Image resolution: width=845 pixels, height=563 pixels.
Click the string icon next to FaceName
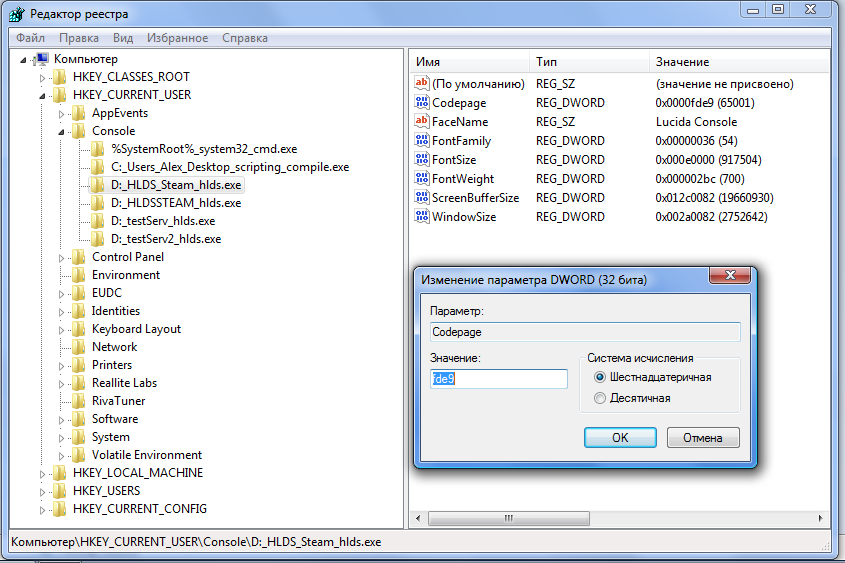(x=422, y=121)
